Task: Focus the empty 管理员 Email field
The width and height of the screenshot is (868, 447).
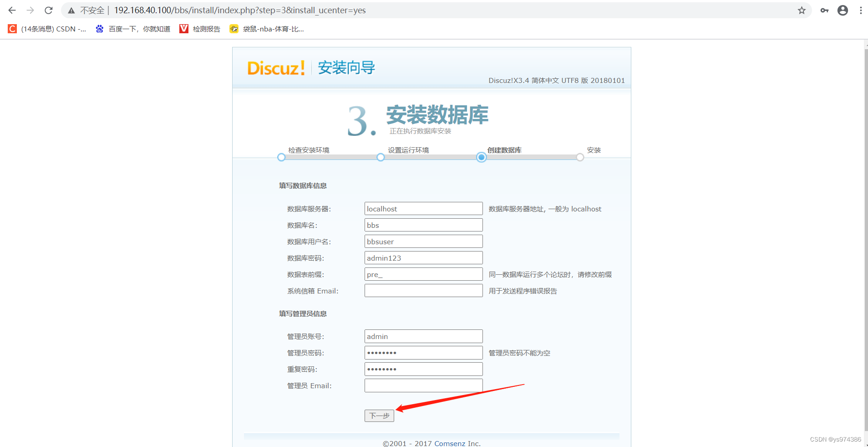Action: (423, 385)
